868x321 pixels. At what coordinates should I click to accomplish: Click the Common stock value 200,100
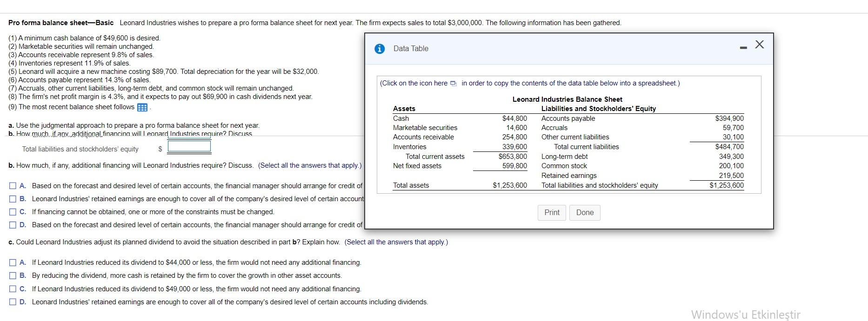(731, 166)
